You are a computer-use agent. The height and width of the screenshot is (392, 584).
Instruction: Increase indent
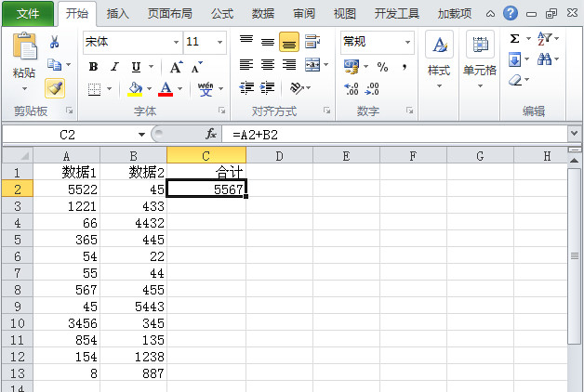click(x=268, y=87)
